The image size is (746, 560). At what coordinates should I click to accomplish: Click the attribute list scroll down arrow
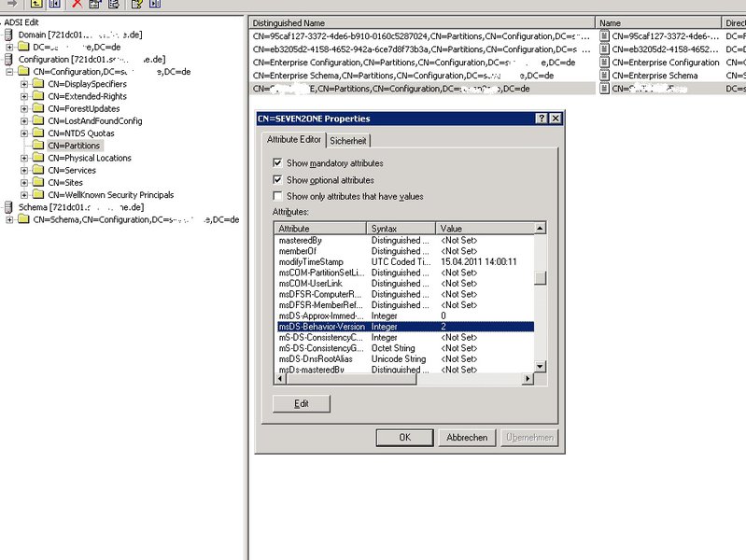pyautogui.click(x=540, y=367)
